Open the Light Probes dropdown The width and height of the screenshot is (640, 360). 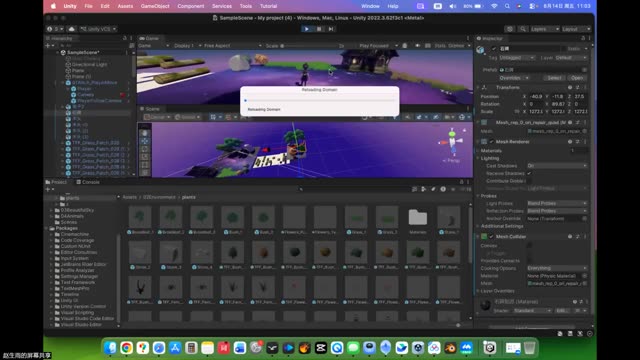click(x=557, y=203)
